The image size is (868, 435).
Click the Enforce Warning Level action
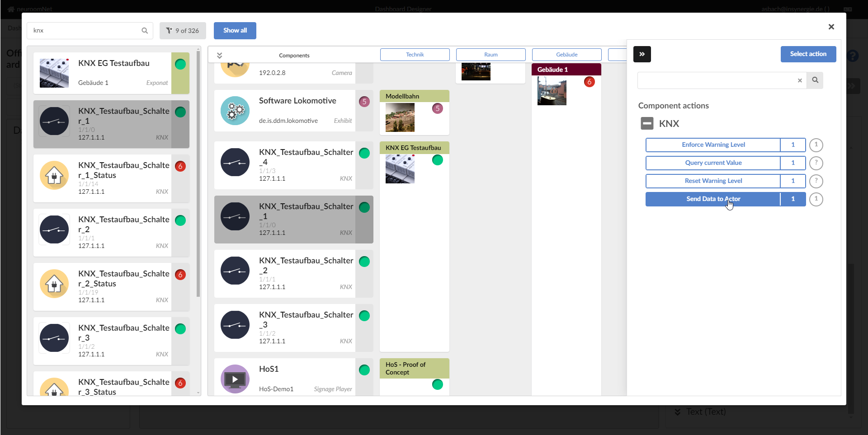click(x=713, y=145)
